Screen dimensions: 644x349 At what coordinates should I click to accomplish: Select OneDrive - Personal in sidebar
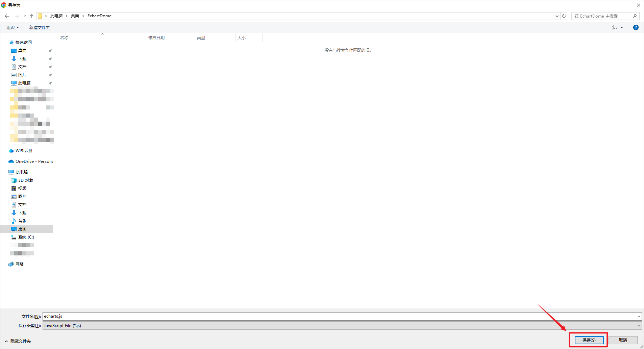click(x=34, y=161)
